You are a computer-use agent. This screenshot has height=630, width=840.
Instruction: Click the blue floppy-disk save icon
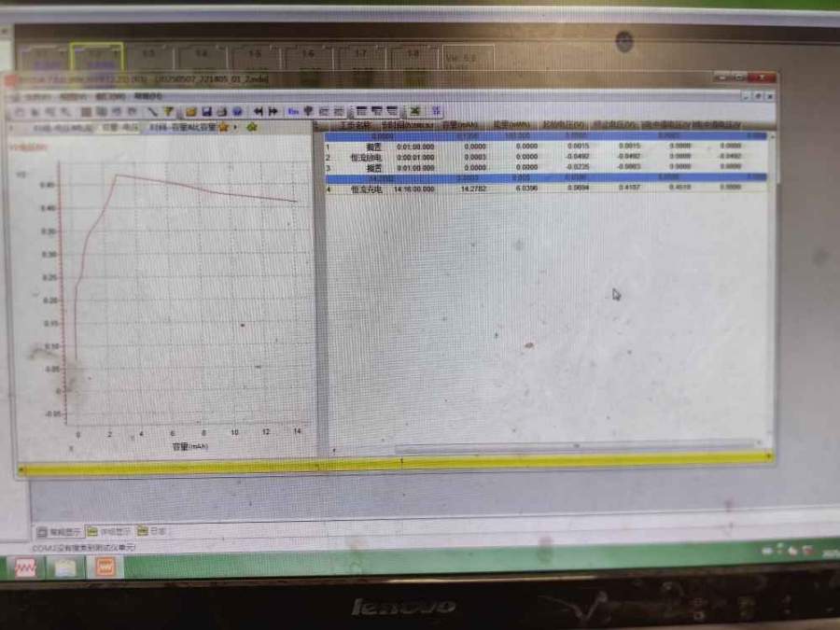(x=207, y=111)
